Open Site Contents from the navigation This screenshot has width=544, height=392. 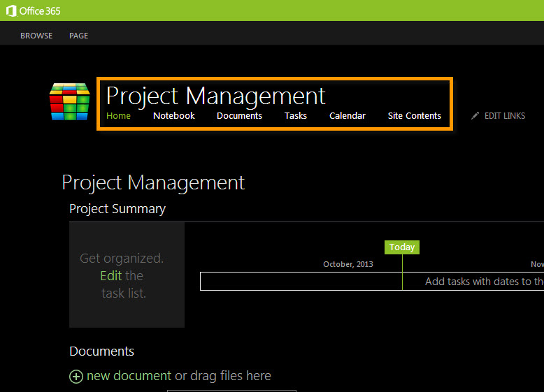[x=415, y=116]
